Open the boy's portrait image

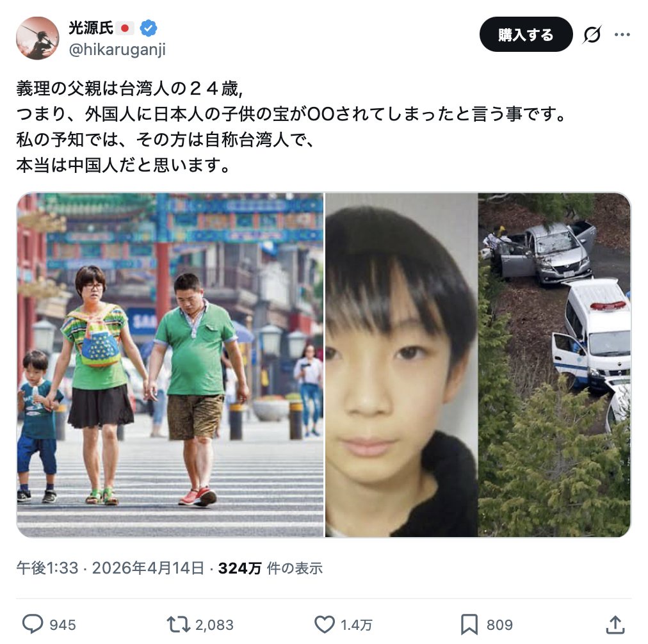pos(401,365)
